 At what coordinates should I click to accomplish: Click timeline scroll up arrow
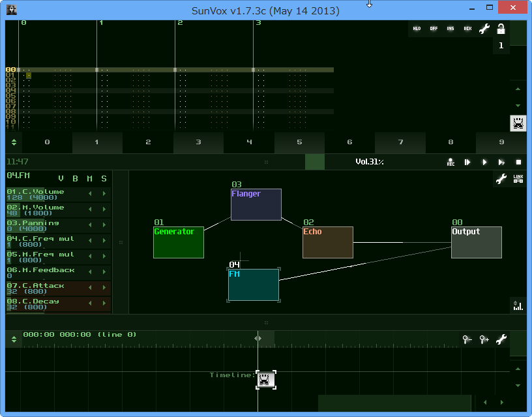click(x=518, y=369)
